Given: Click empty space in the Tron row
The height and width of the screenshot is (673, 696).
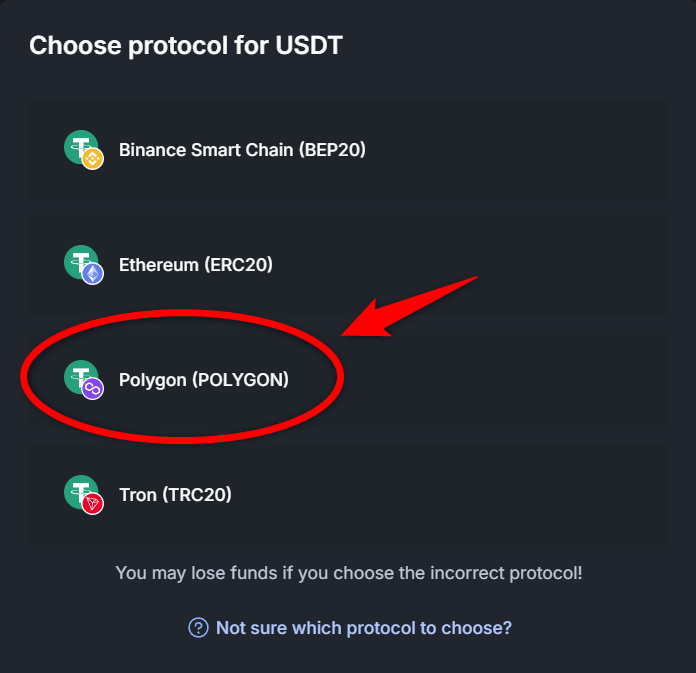Looking at the screenshot, I should click(450, 494).
